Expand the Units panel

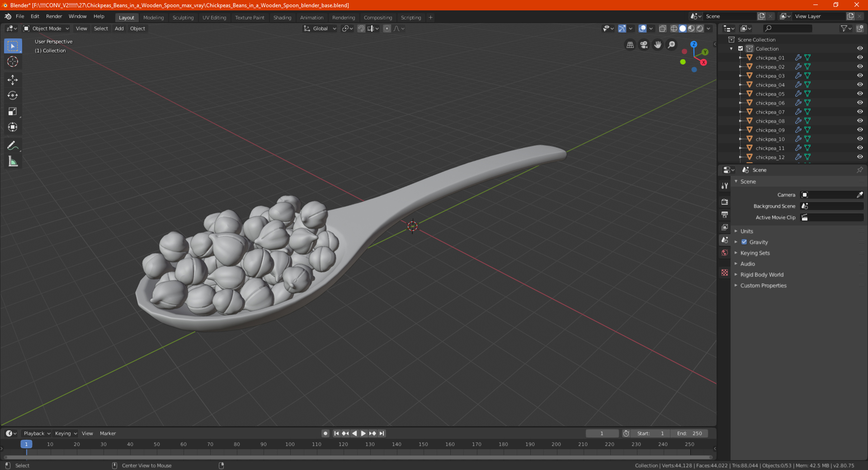746,231
